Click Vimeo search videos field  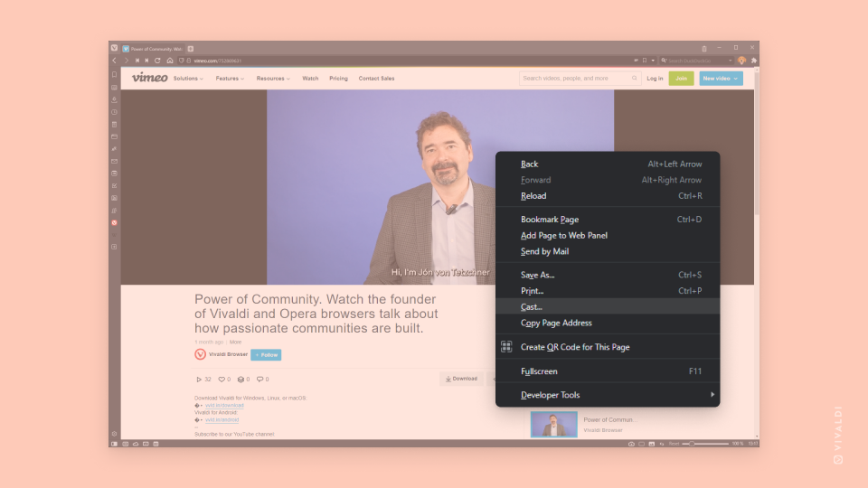tap(579, 79)
